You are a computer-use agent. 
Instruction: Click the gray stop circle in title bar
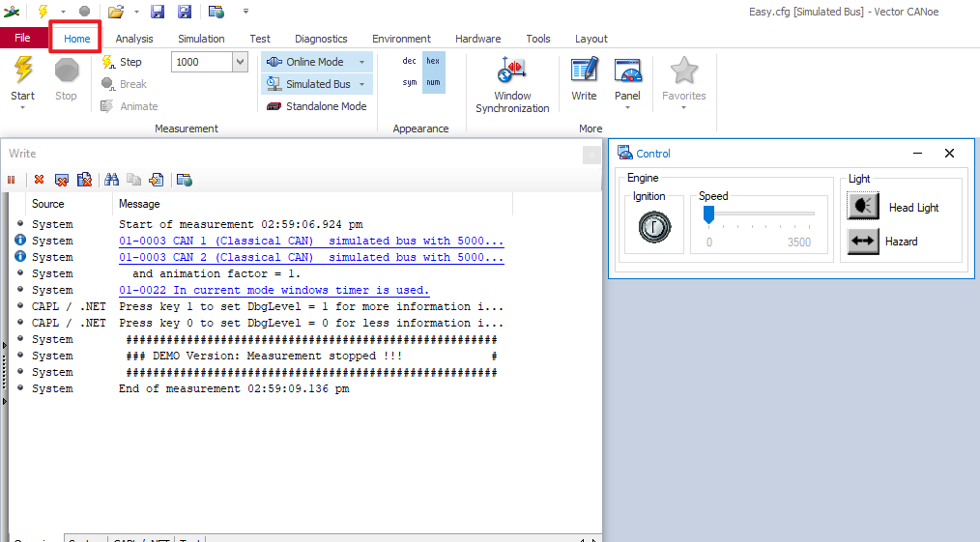coord(84,12)
